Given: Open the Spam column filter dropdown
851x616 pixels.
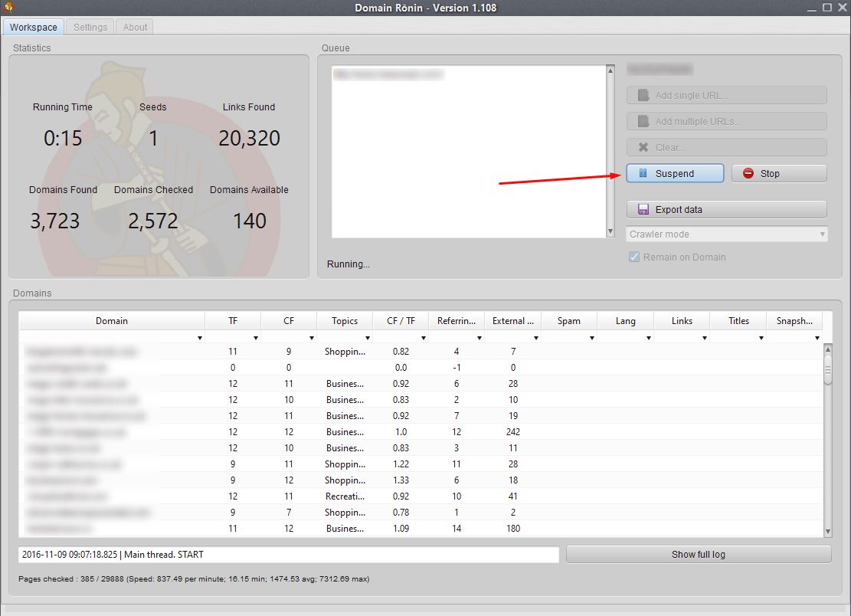Looking at the screenshot, I should pyautogui.click(x=591, y=338).
